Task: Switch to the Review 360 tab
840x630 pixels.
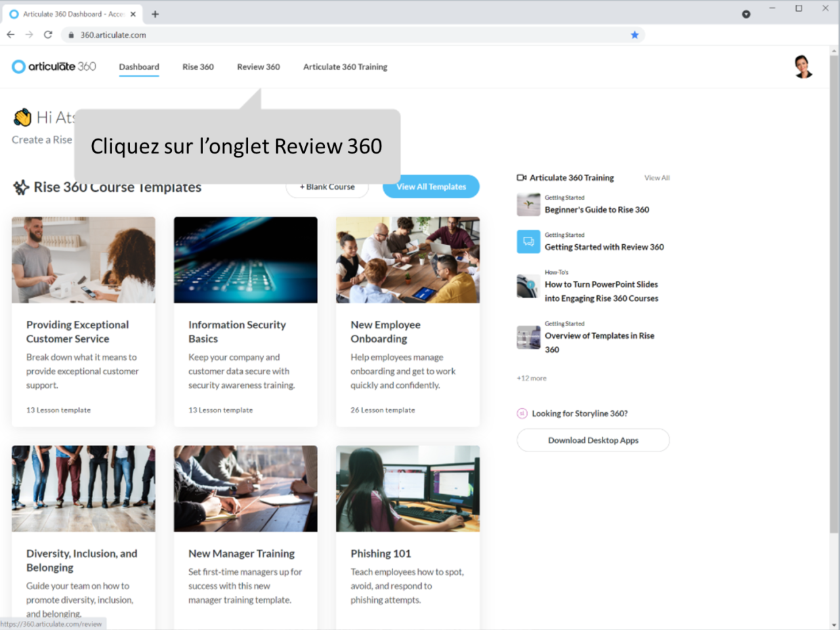Action: tap(258, 66)
